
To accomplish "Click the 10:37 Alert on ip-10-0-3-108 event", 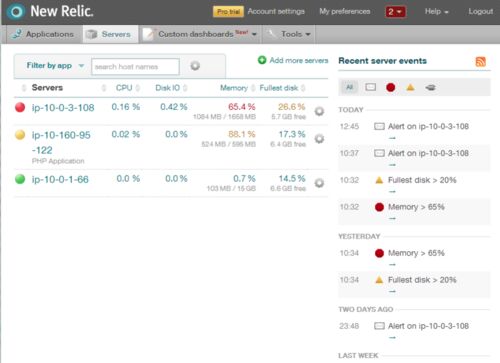I will [x=428, y=153].
